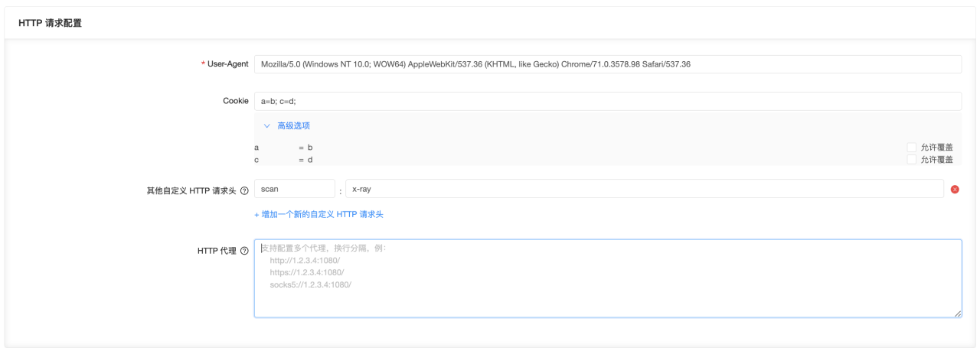The height and width of the screenshot is (351, 980).
Task: Add a new custom HTTP request header
Action: click(x=318, y=214)
